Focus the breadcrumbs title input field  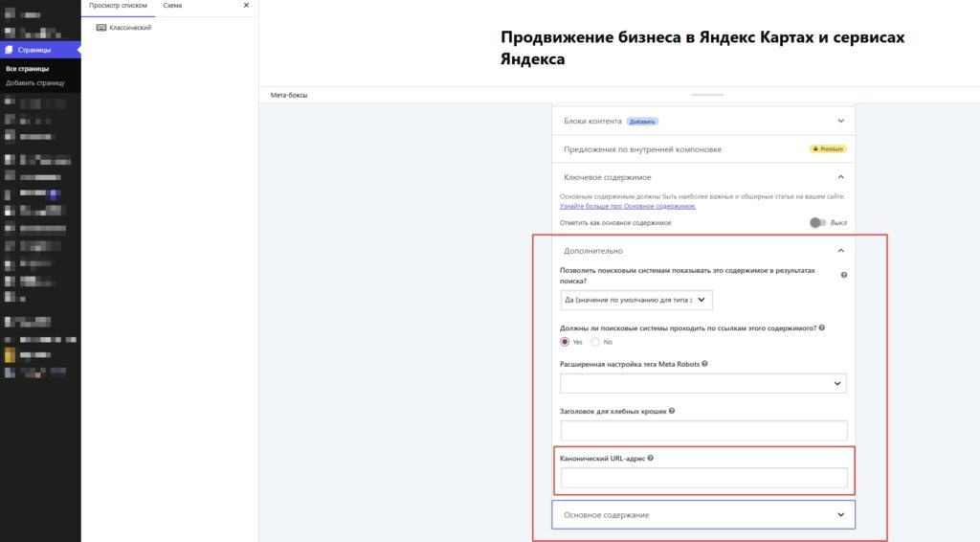pos(703,430)
